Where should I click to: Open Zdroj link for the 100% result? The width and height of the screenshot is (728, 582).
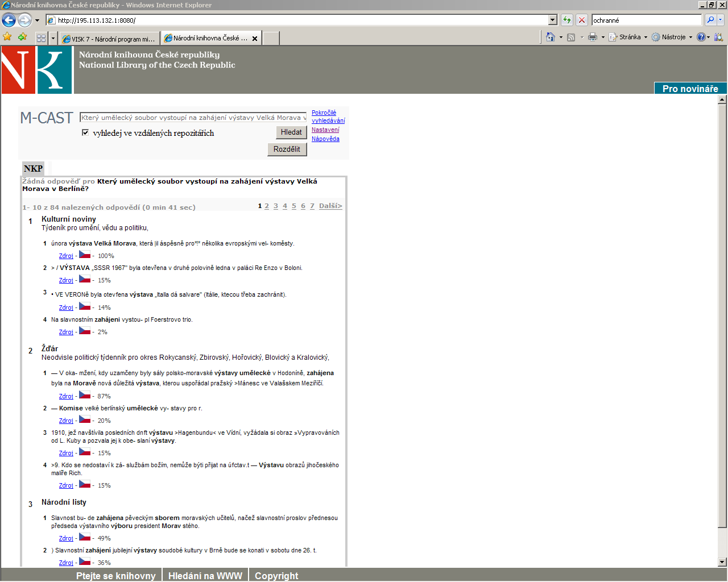pos(66,256)
